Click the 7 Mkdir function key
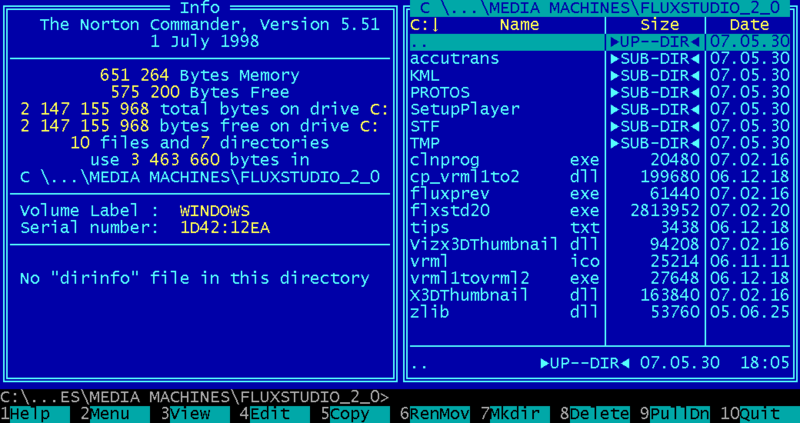The width and height of the screenshot is (800, 423). coord(515,414)
